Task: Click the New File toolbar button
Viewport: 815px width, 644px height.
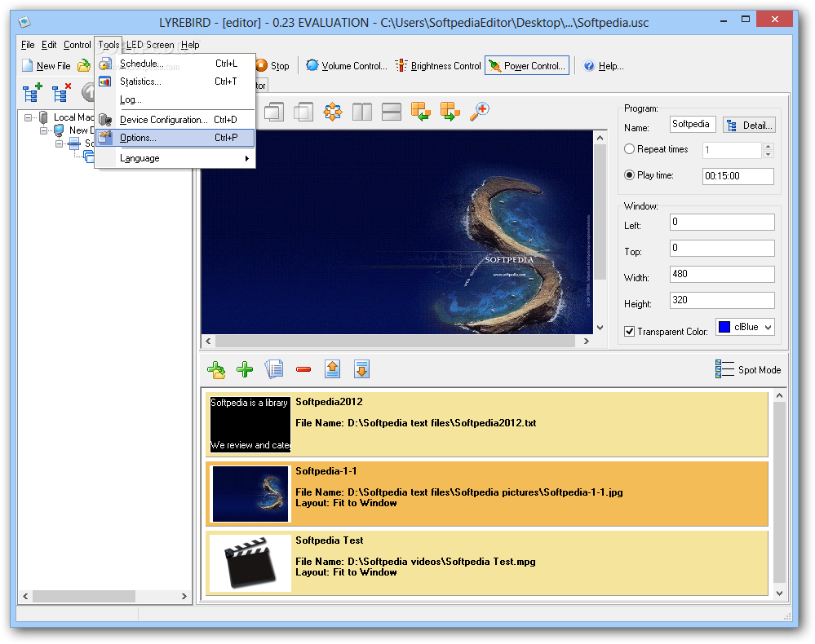Action: tap(47, 66)
